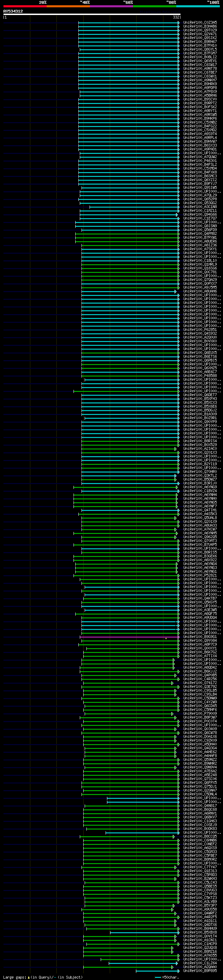Select the UniRef100_Q4Q3G4 label
Image resolution: width=223 pixels, height=980 pixels.
200,748
